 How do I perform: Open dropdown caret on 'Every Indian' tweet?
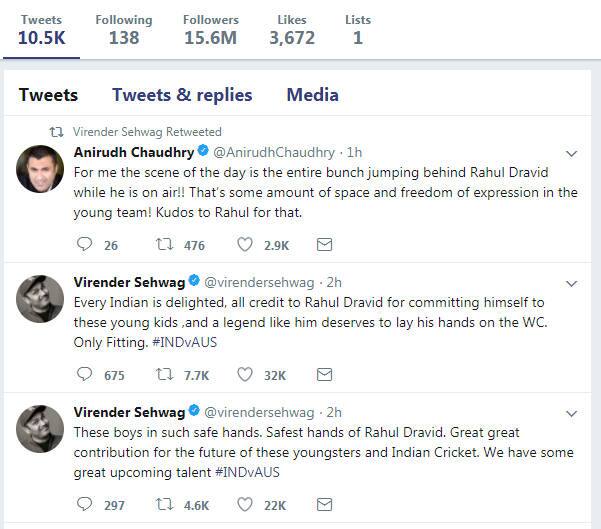[572, 283]
